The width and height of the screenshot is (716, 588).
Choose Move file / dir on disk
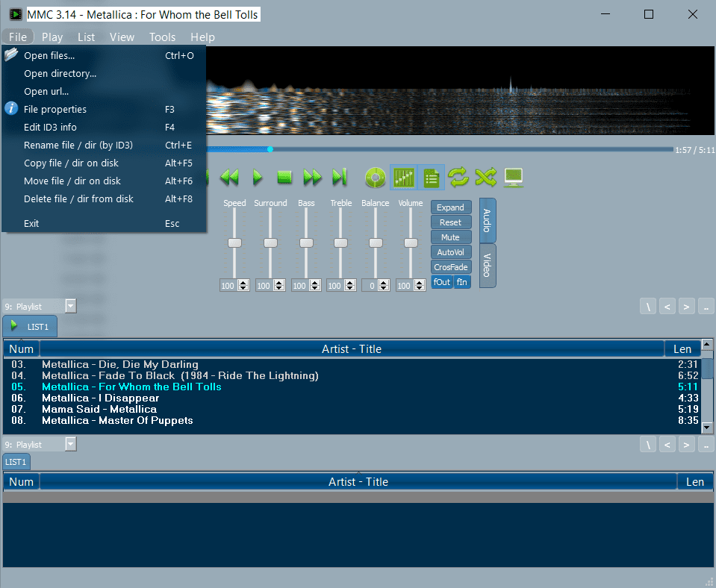click(x=104, y=181)
